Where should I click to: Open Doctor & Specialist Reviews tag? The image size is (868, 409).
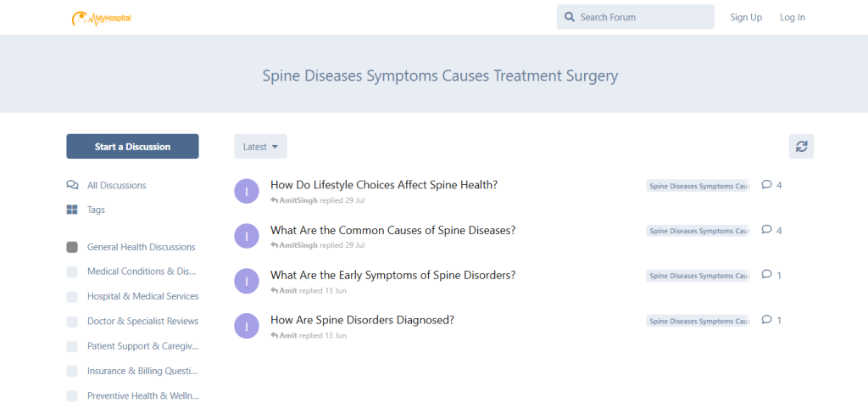142,321
